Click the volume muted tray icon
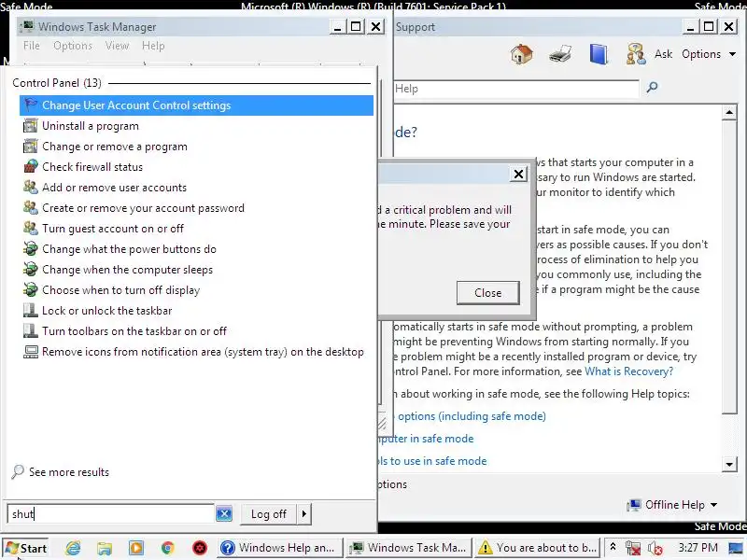The width and height of the screenshot is (747, 560). (x=655, y=548)
